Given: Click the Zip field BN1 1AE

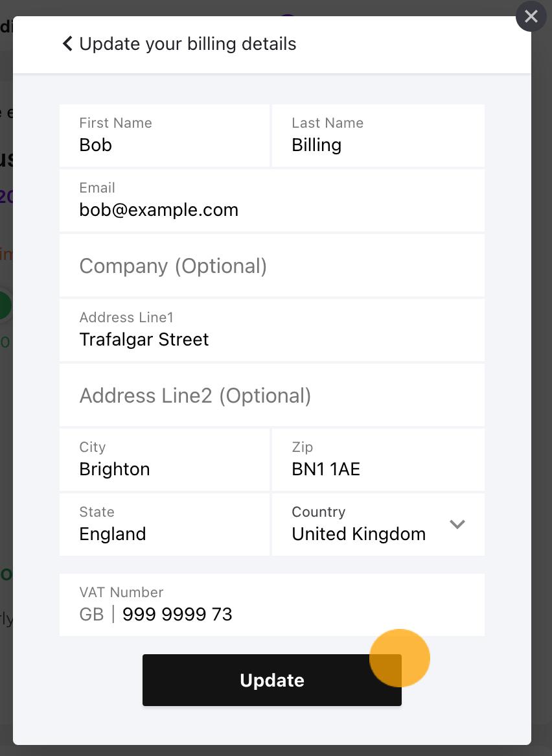Looking at the screenshot, I should [x=378, y=460].
